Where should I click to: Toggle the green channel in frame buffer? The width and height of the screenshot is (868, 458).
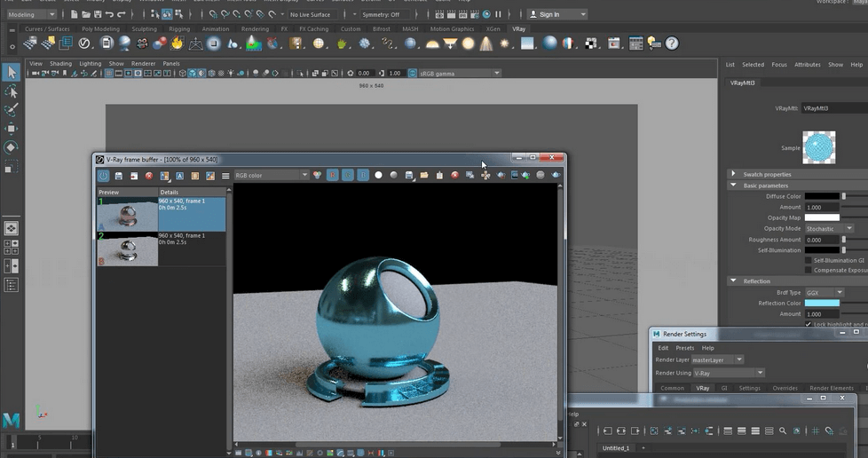(348, 176)
